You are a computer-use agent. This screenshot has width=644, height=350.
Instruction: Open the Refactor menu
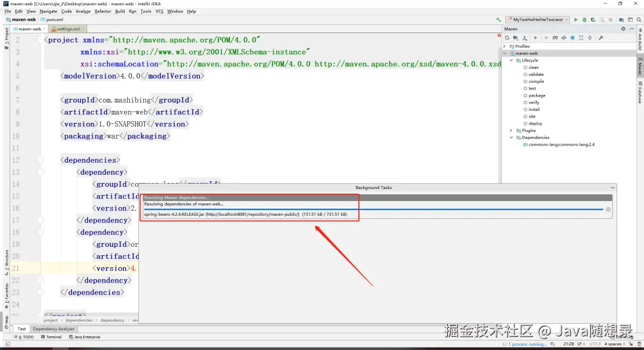coord(103,11)
